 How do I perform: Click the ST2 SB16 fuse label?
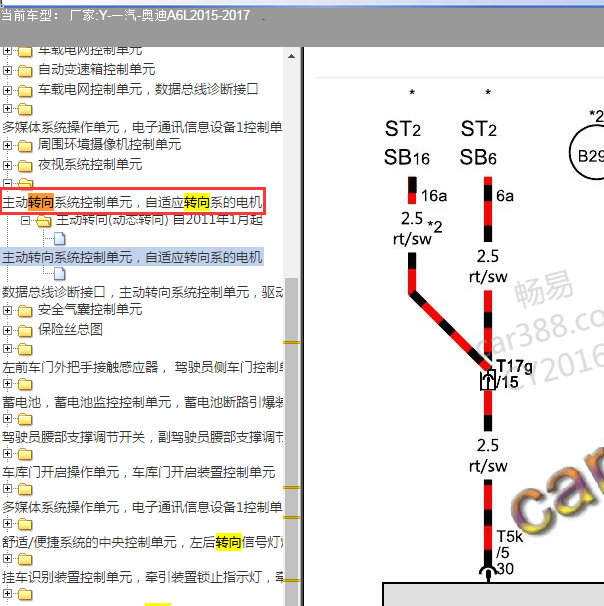[x=407, y=143]
